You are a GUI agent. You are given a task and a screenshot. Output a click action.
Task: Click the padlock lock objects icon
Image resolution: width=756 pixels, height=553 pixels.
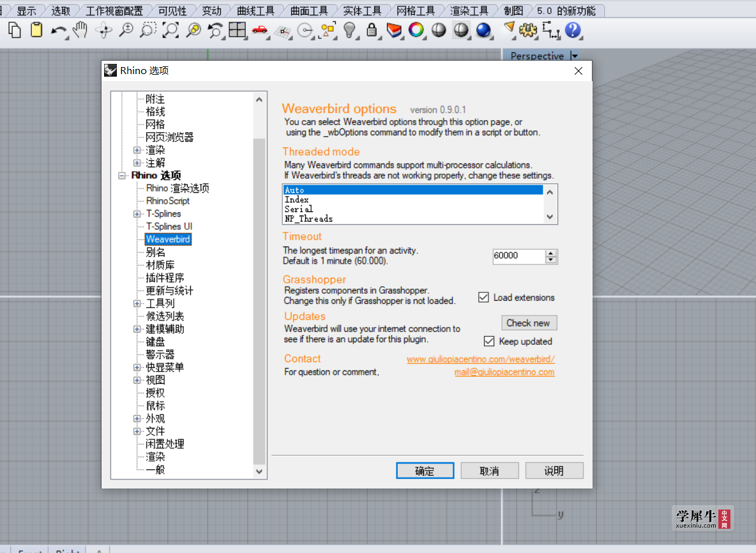372,30
